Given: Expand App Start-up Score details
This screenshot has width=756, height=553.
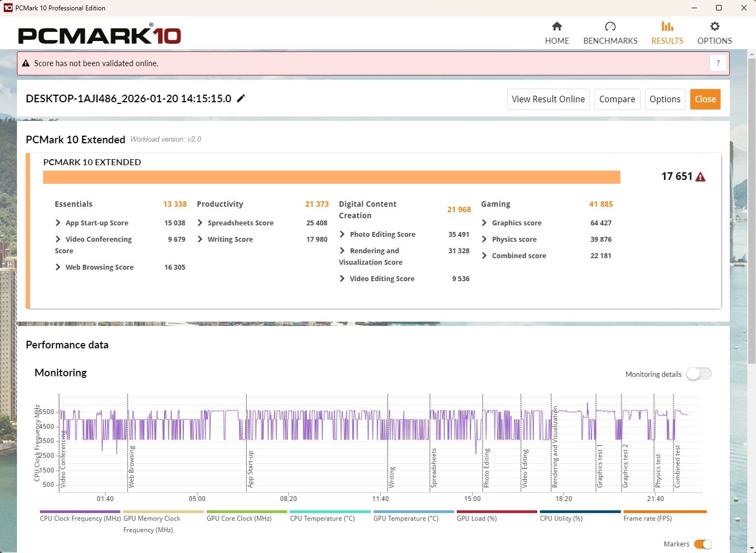Looking at the screenshot, I should pos(58,223).
